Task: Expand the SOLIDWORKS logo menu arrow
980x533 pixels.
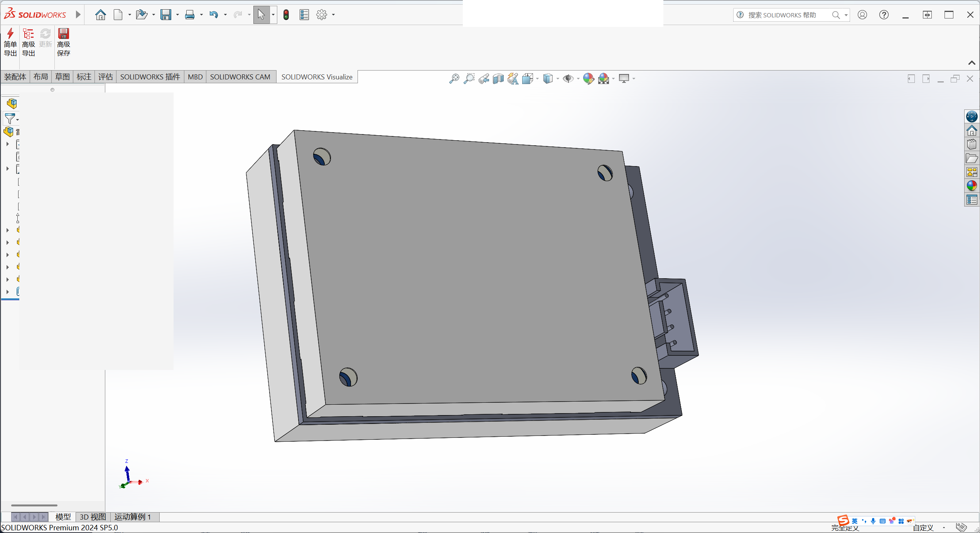Action: (x=78, y=15)
